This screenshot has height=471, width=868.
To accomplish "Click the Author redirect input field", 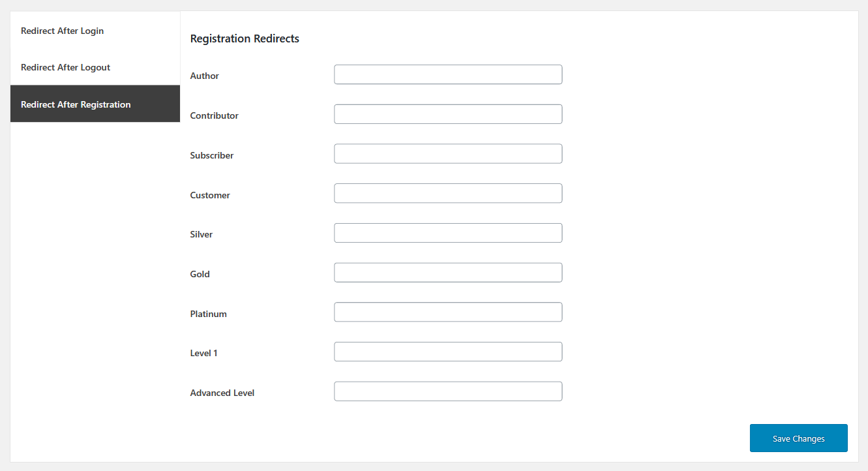I will click(448, 74).
